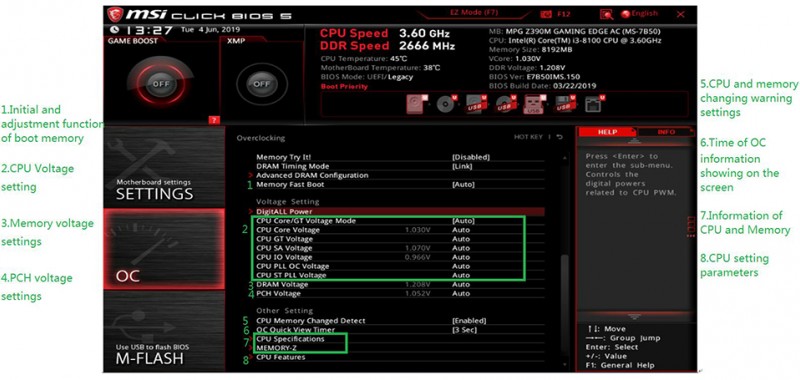Open the SETTINGS motherboard section
Image resolution: width=800 pixels, height=380 pixels.
(x=164, y=167)
